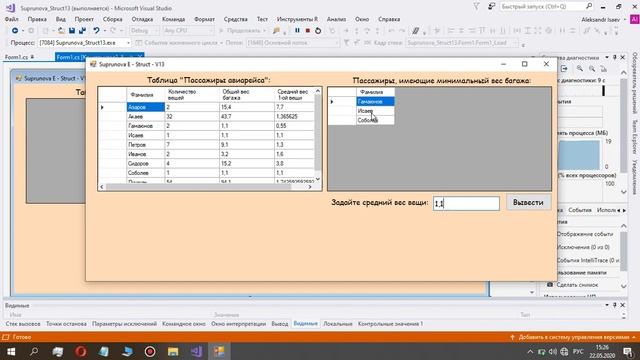Screen dimensions: 640x360
Task: Pin the diagnostics tools panel
Action: 615,58
